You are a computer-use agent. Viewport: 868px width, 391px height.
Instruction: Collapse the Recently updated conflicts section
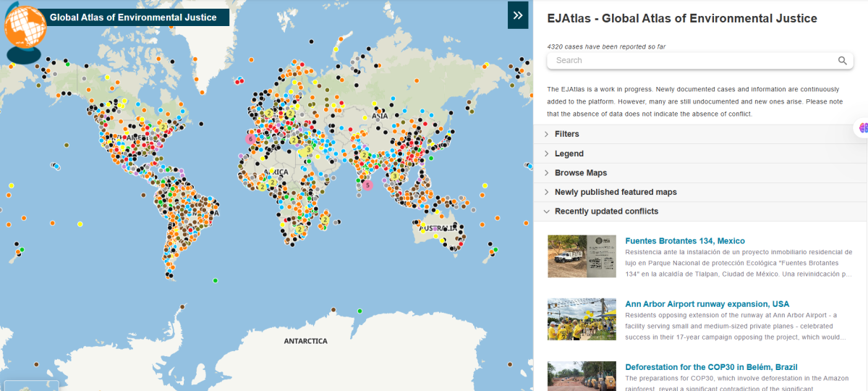606,211
